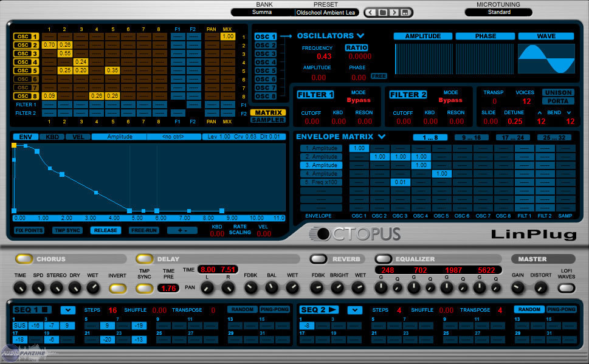Click the bend up arrow icon
This screenshot has height=364, width=589.
539,112
